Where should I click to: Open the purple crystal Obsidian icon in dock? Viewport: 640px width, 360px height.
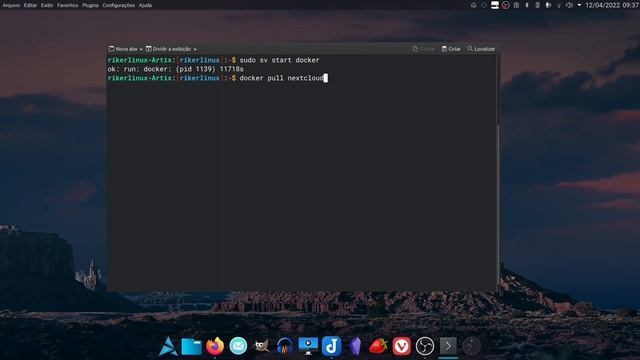355,346
